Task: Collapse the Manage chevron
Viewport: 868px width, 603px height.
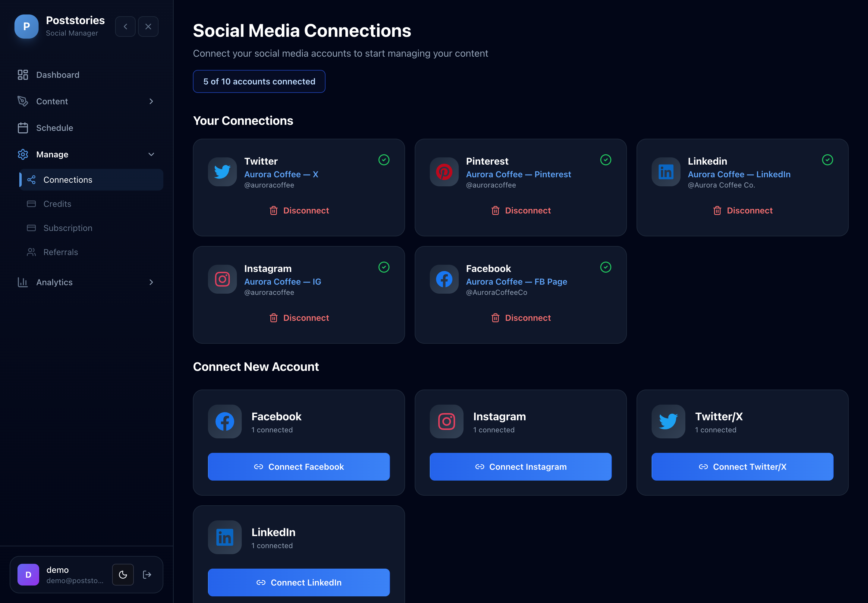Action: point(151,154)
